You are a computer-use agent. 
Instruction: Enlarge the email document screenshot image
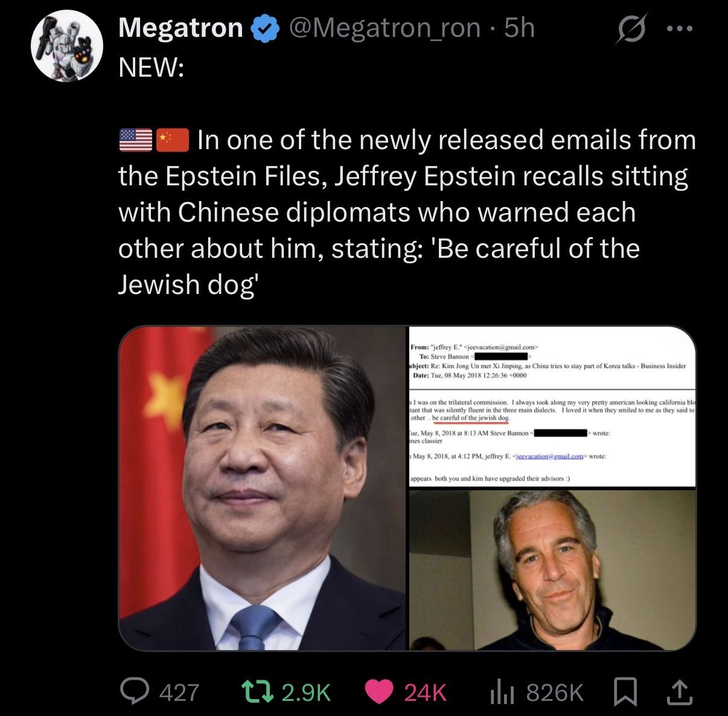click(x=552, y=406)
